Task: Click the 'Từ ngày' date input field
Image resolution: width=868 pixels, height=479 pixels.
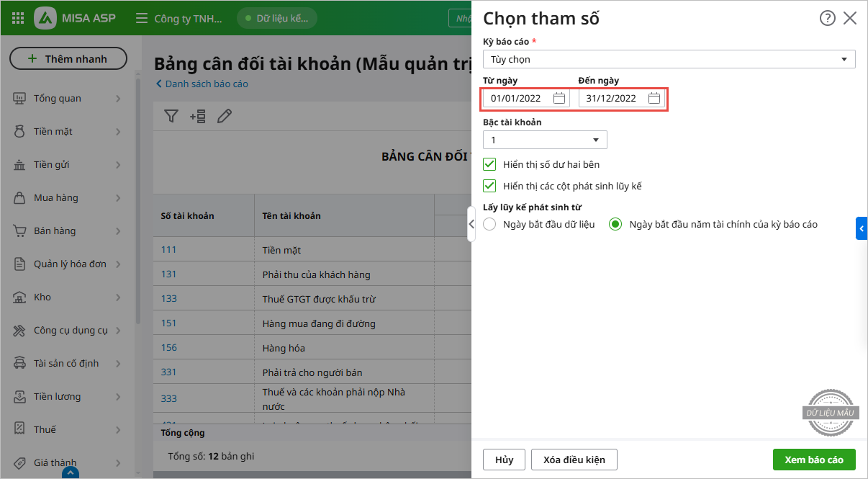Action: [x=517, y=98]
